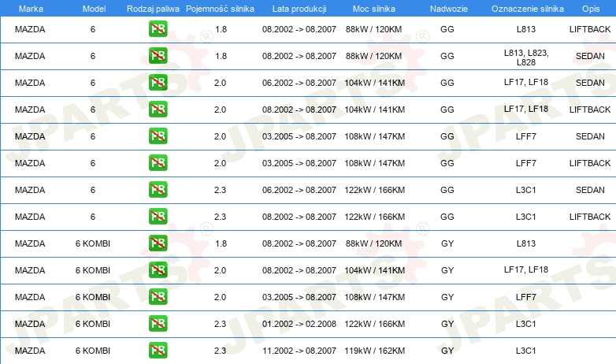Click 'MAZDA' in the L813, L823, L828 row

click(30, 56)
